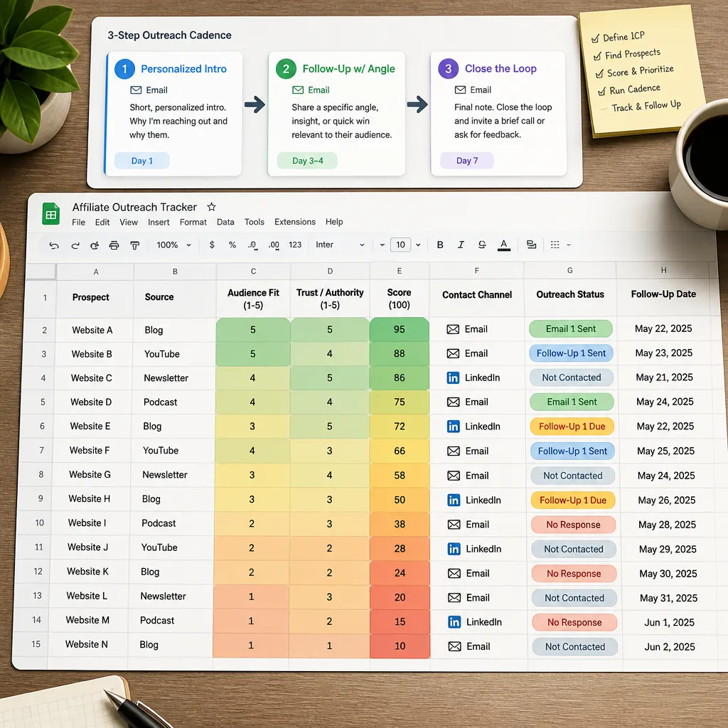Screen dimensions: 728x728
Task: Toggle the Score & Prioritize checkmark
Action: pos(599,74)
